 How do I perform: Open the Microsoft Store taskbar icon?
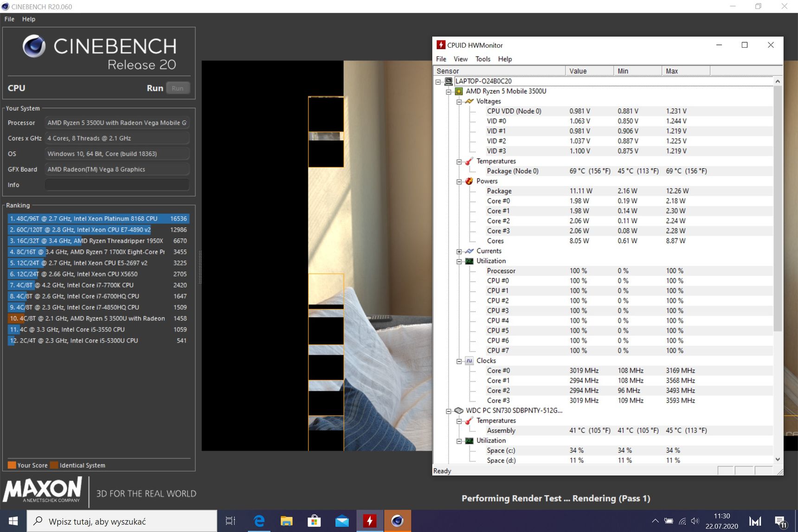pos(314,521)
